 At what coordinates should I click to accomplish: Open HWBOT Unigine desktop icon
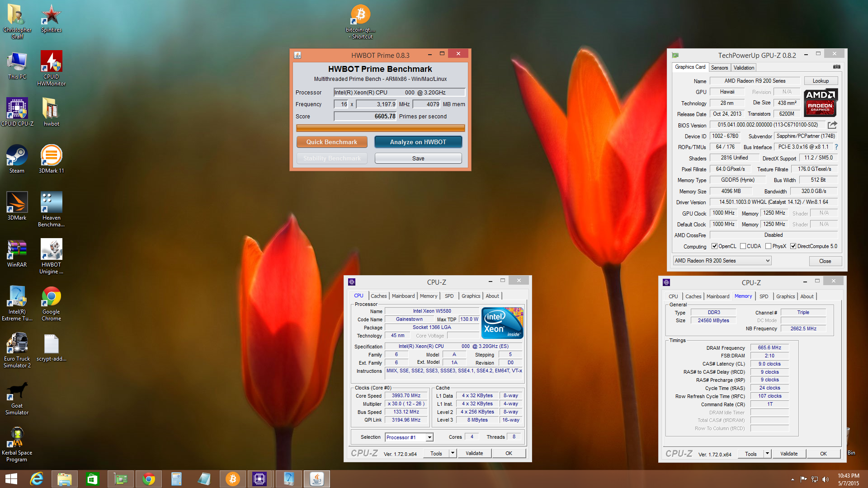[51, 256]
